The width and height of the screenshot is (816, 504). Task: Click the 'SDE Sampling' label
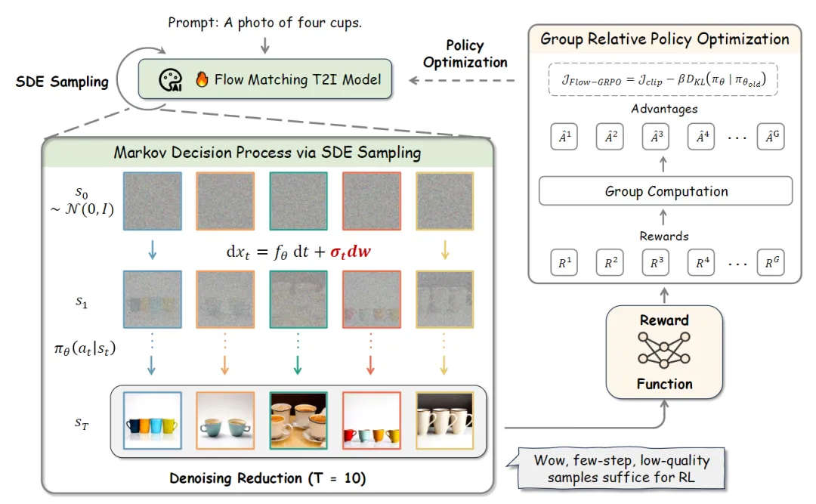point(62,82)
